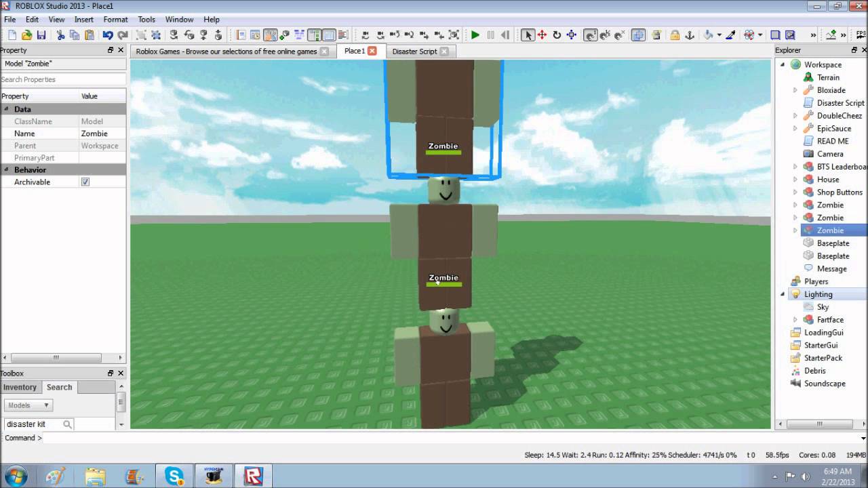Image resolution: width=868 pixels, height=488 pixels.
Task: Collapse the Data properties section
Action: (x=6, y=109)
